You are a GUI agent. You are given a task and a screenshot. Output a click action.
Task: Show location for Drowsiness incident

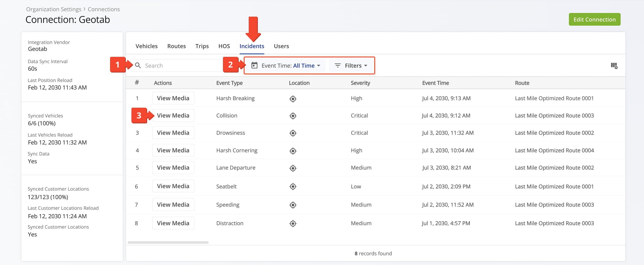pyautogui.click(x=293, y=133)
